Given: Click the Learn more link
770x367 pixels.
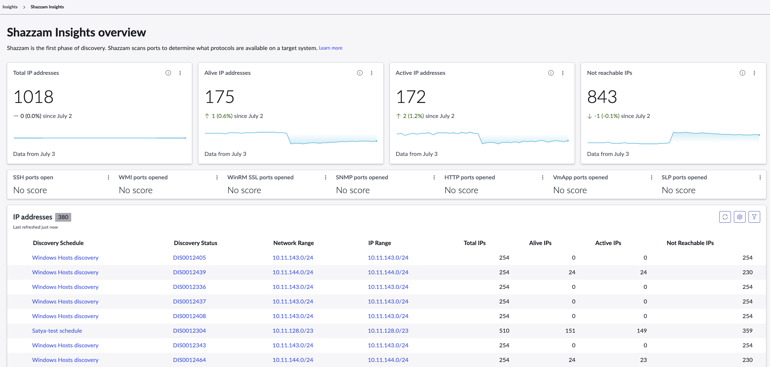Looking at the screenshot, I should pos(330,48).
